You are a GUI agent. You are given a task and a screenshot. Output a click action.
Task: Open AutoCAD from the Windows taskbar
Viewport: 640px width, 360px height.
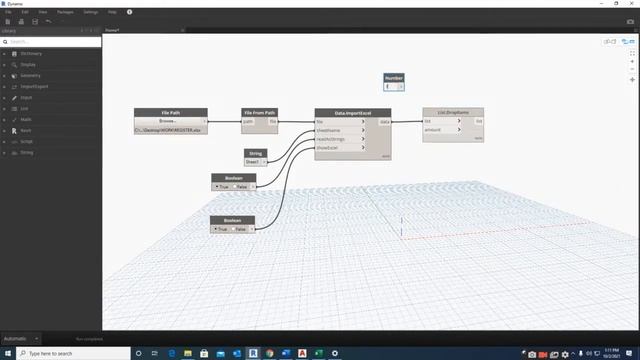(x=302, y=353)
